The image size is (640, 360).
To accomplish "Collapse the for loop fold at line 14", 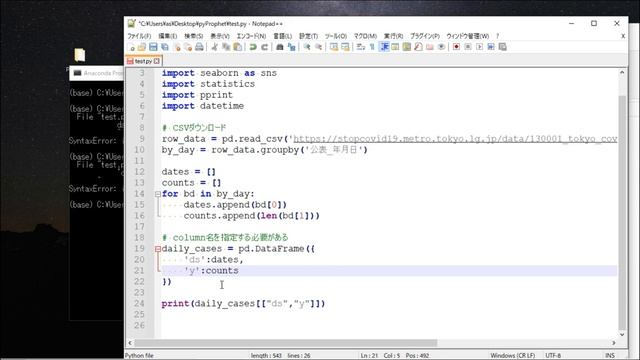I will [x=158, y=194].
